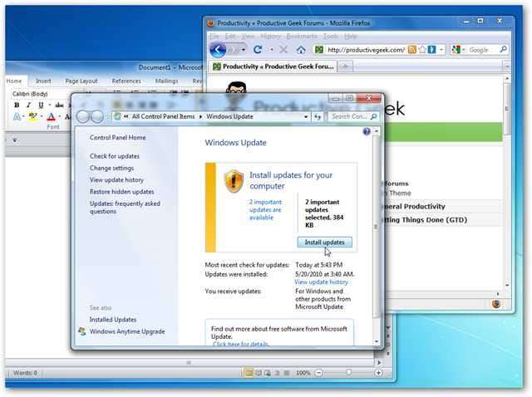The height and width of the screenshot is (397, 532).
Task: Toggle Underline in Word ribbon
Action: [41, 105]
